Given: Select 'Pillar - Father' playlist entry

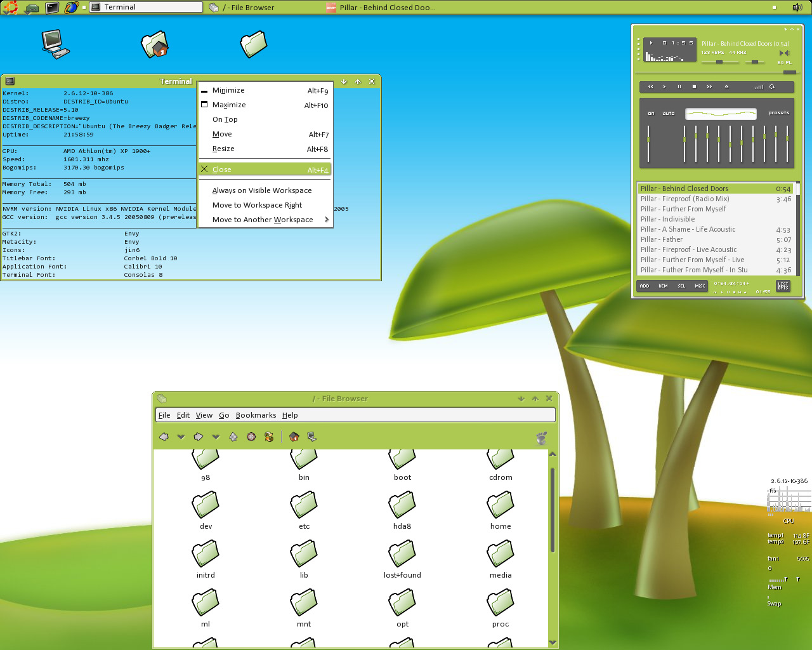Looking at the screenshot, I should [716, 239].
